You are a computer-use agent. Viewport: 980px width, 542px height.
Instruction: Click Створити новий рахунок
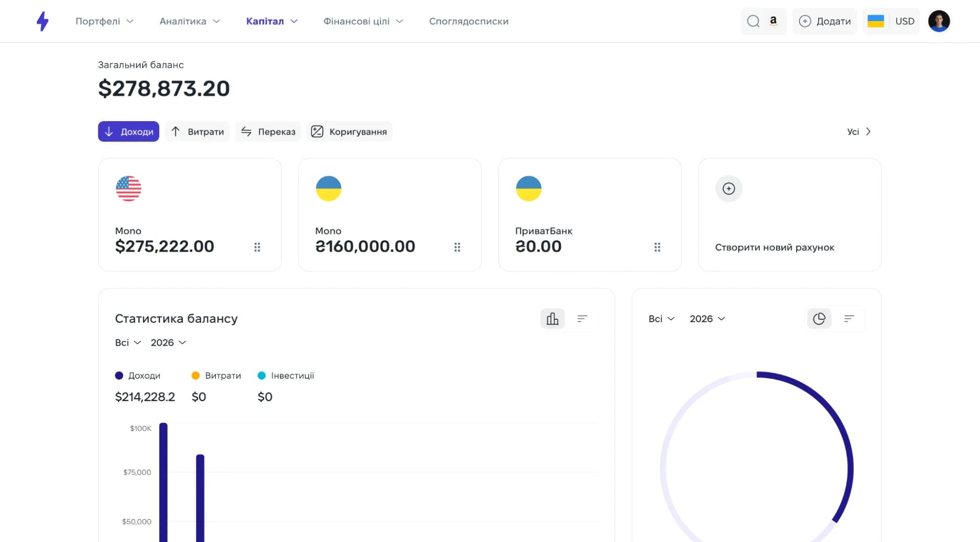coord(775,247)
